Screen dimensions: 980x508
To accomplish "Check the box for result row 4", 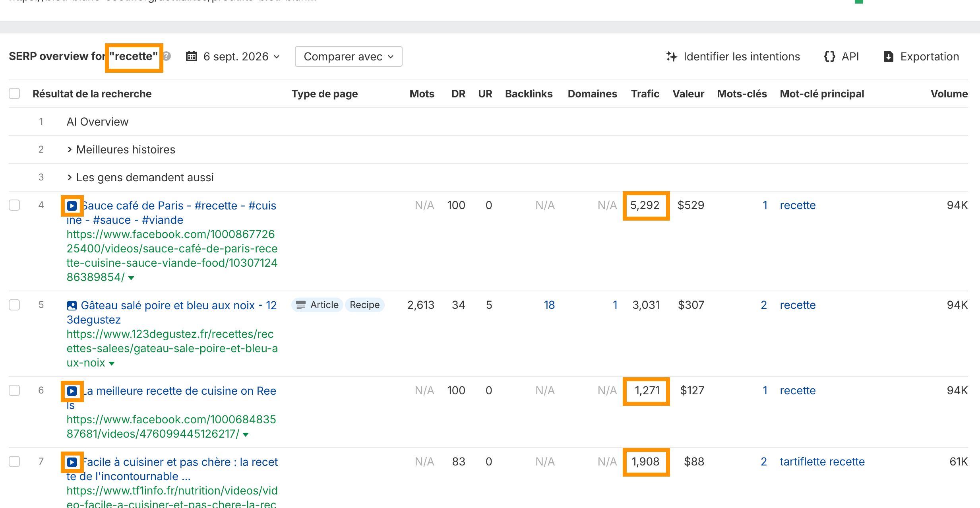I will (14, 205).
